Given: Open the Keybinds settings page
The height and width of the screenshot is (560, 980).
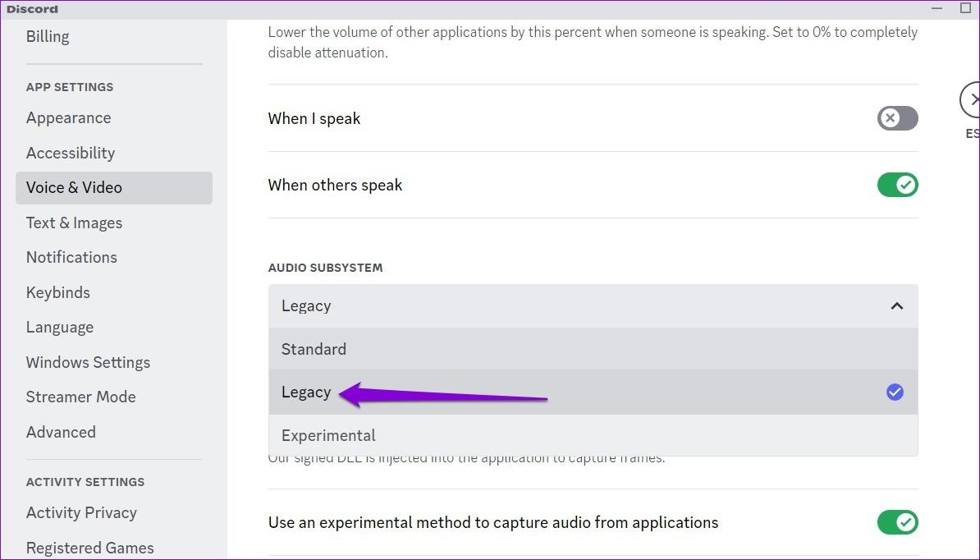Looking at the screenshot, I should click(x=58, y=292).
